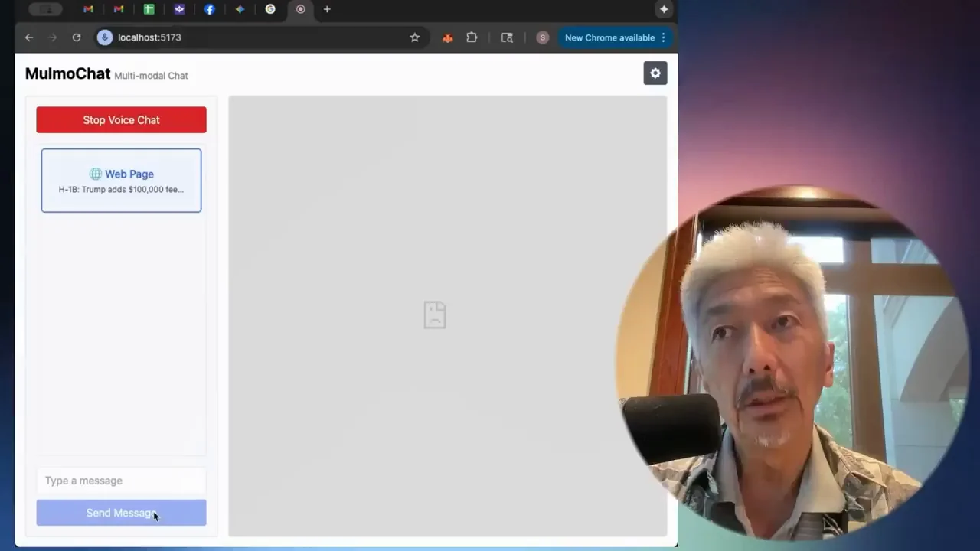Screen dimensions: 980x551
Task: Click New Chrome available update button
Action: (x=609, y=37)
